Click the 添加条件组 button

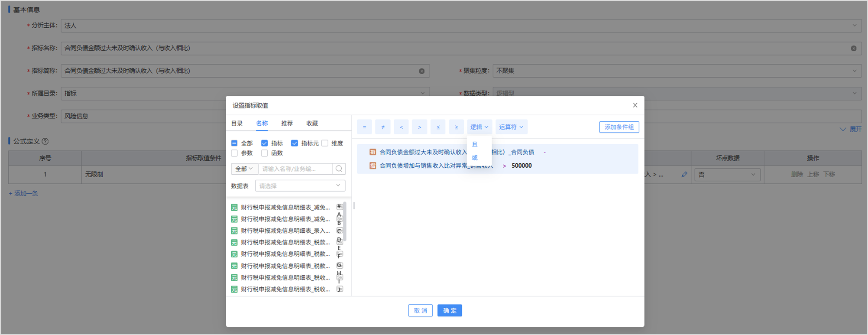tap(619, 127)
